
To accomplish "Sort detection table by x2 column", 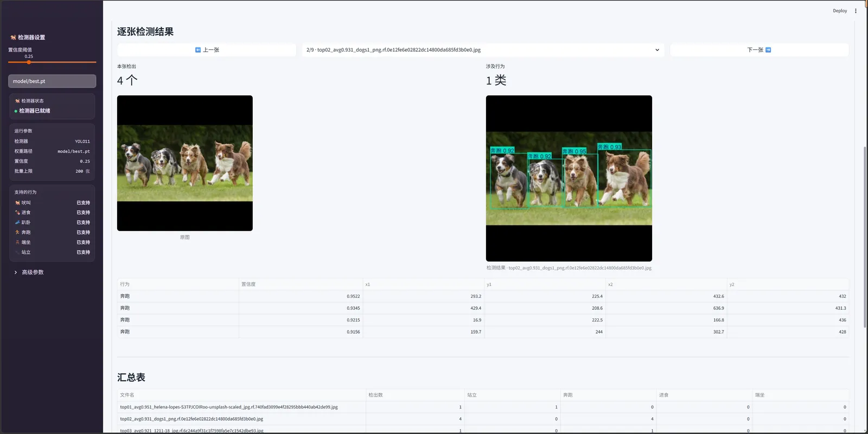I will pyautogui.click(x=666, y=284).
